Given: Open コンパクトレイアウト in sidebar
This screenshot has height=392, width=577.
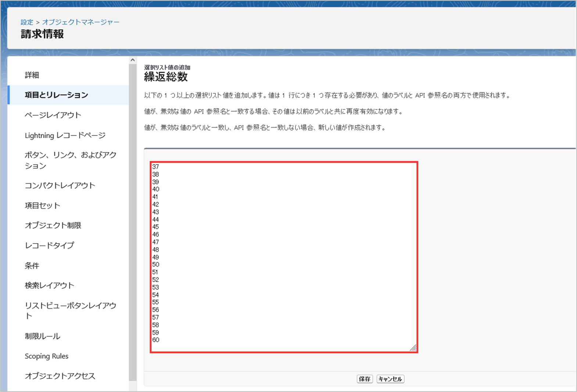Looking at the screenshot, I should [60, 186].
